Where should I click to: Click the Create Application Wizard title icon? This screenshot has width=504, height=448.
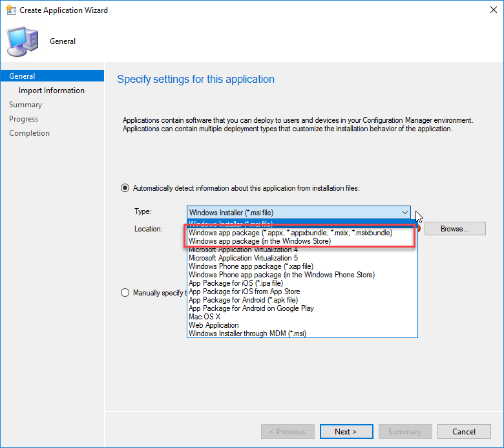pyautogui.click(x=11, y=10)
